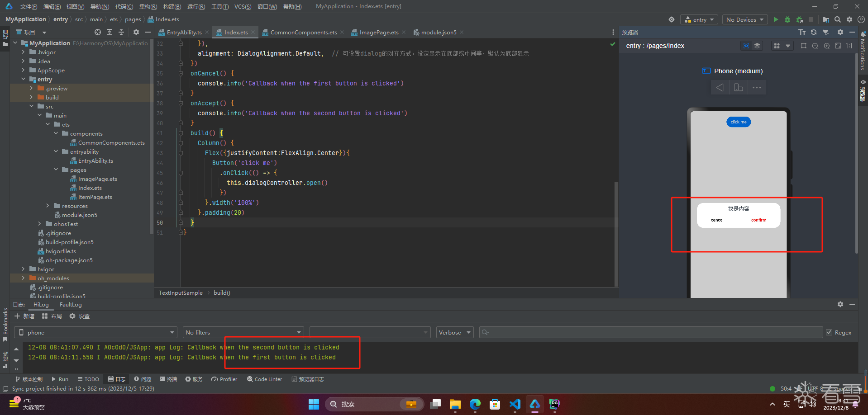Click the Tt font icon in previewer
Image resolution: width=868 pixels, height=415 pixels.
coord(802,32)
